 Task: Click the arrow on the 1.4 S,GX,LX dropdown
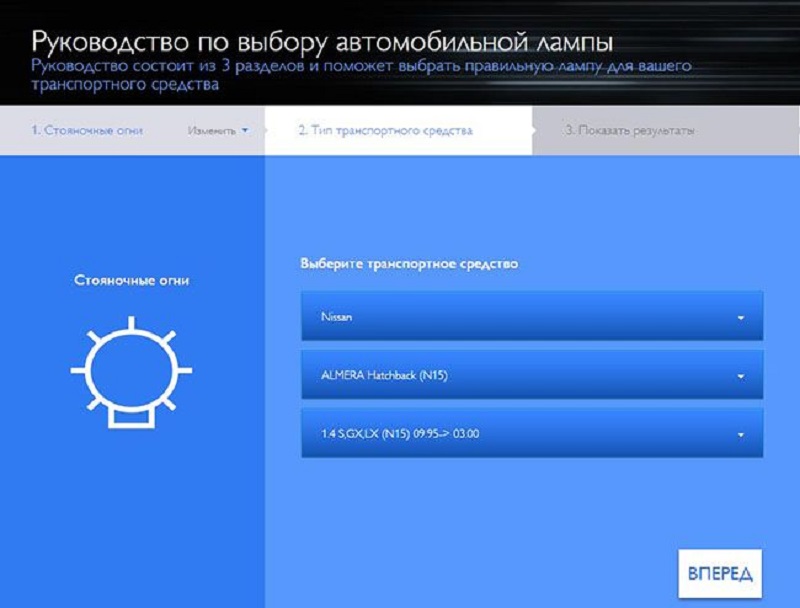pyautogui.click(x=741, y=435)
